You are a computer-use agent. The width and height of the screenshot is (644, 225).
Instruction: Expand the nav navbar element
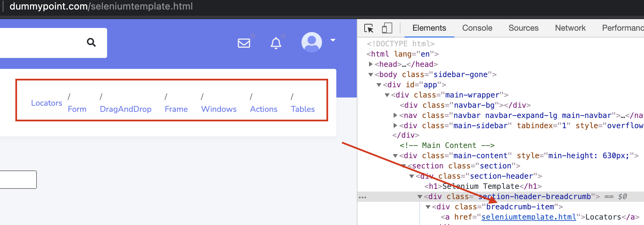tap(395, 116)
